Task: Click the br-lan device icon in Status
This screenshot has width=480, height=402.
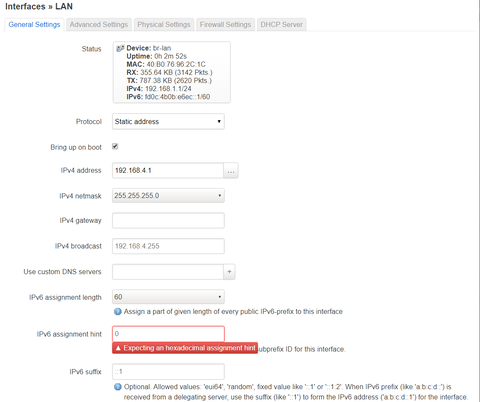Action: coord(120,48)
